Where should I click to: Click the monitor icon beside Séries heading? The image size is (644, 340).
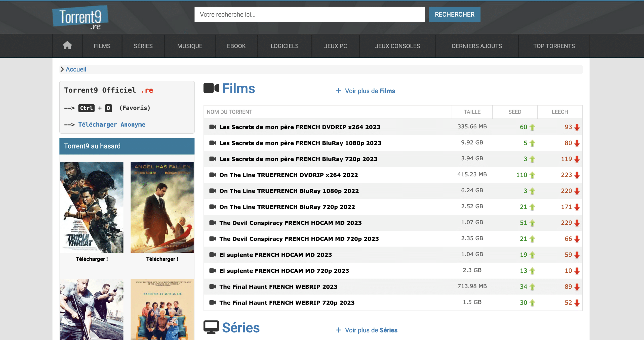pyautogui.click(x=211, y=327)
